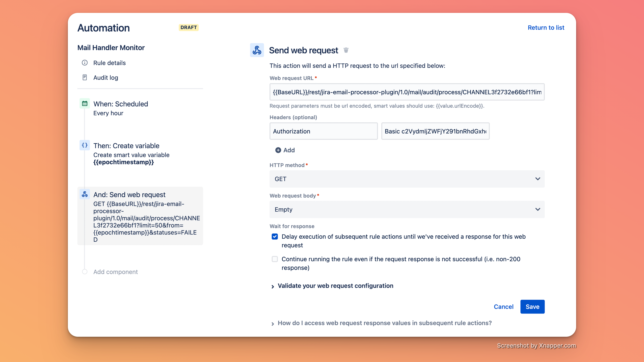This screenshot has height=362, width=644.
Task: Click the webhook icon beside Send web request heading
Action: click(x=257, y=50)
